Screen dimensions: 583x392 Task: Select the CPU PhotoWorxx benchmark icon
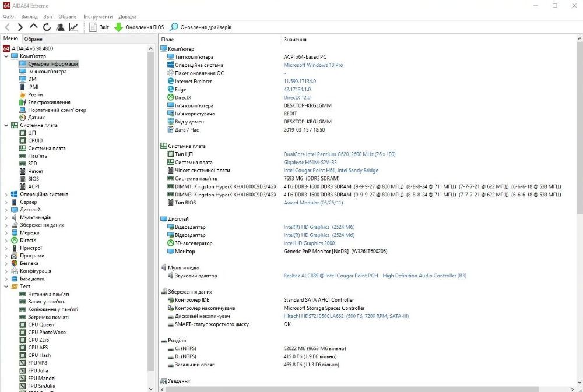click(x=23, y=333)
